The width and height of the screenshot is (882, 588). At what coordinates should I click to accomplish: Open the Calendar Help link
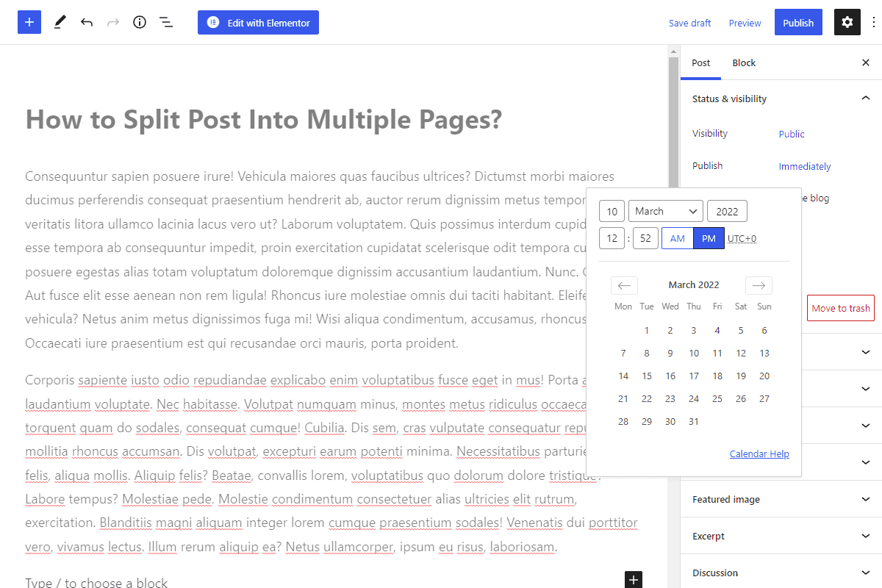click(x=759, y=453)
